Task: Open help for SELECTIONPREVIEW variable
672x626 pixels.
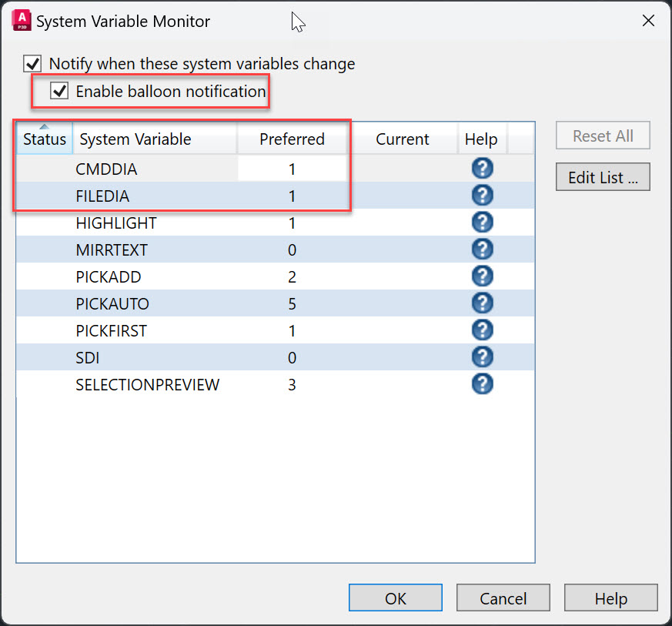Action: 483,383
